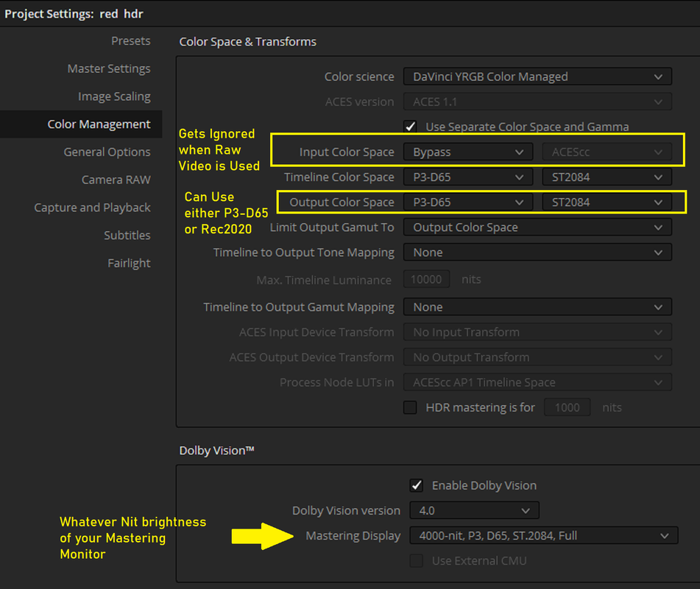Click the Color Space & Transforms heading

pyautogui.click(x=248, y=42)
